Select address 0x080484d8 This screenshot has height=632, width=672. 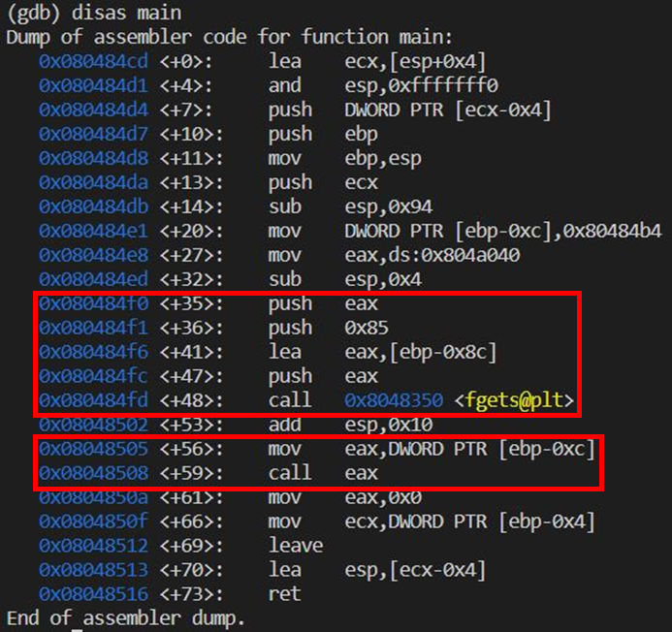(93, 158)
